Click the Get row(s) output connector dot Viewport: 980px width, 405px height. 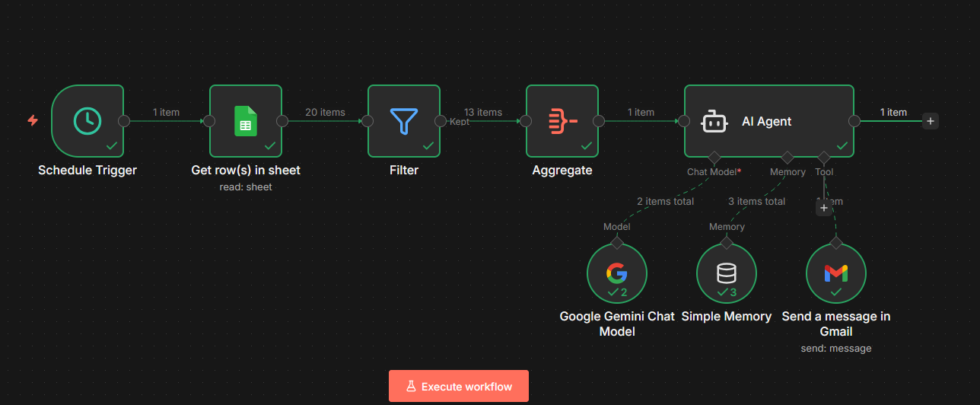coord(282,120)
